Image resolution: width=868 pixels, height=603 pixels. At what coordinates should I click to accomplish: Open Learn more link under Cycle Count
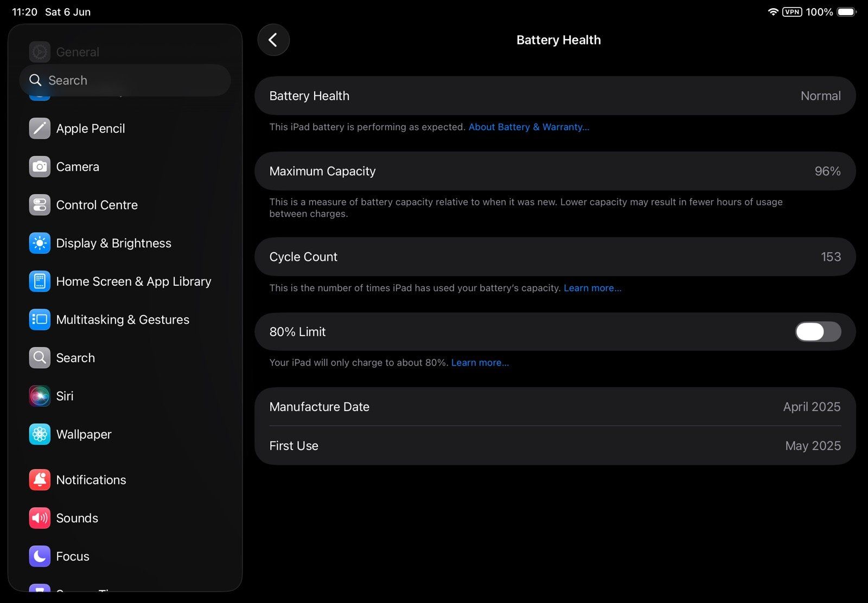[x=592, y=288]
